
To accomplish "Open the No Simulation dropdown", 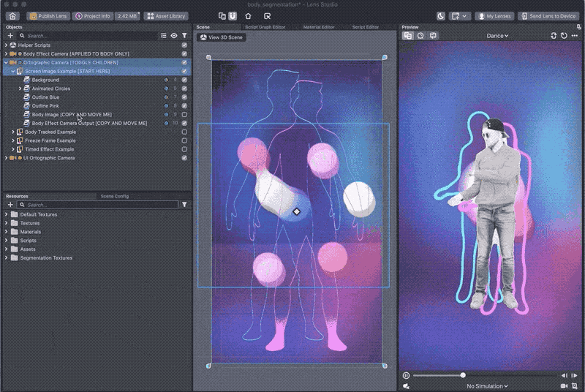I will click(x=487, y=385).
